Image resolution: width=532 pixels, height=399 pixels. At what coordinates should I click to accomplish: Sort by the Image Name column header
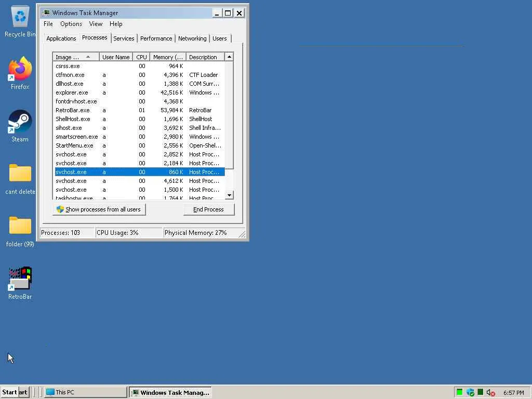click(76, 57)
